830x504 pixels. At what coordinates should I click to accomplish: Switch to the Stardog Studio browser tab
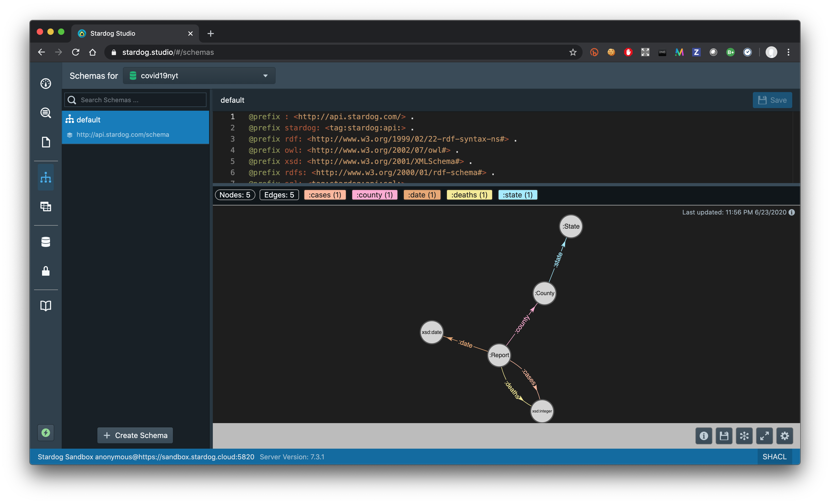pos(112,33)
